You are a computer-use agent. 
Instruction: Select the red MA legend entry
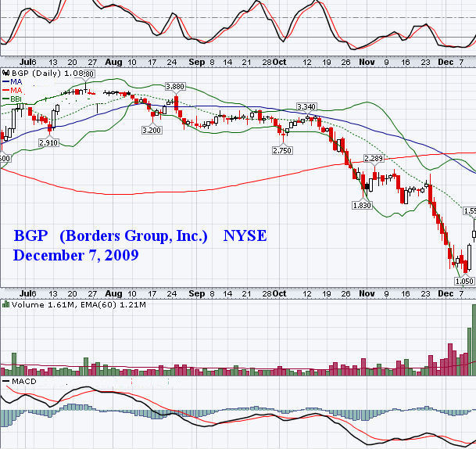pyautogui.click(x=13, y=90)
